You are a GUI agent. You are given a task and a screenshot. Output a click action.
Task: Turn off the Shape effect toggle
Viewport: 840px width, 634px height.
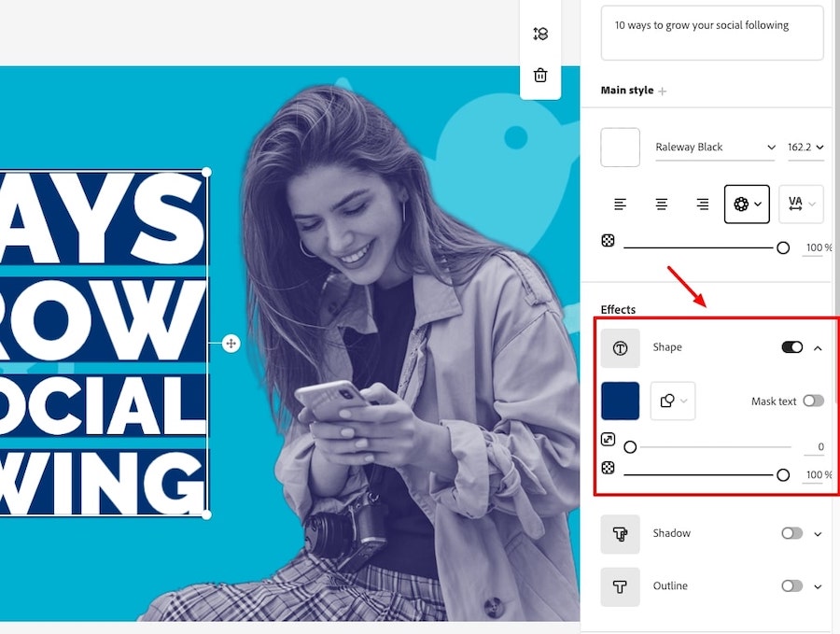coord(792,347)
